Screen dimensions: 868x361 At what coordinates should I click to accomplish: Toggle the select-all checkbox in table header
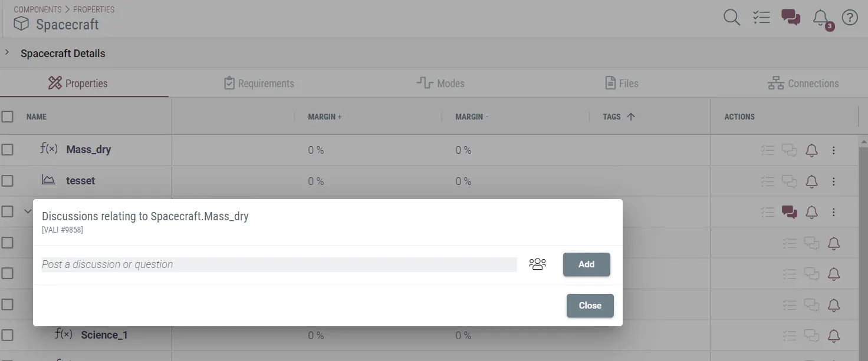point(7,117)
